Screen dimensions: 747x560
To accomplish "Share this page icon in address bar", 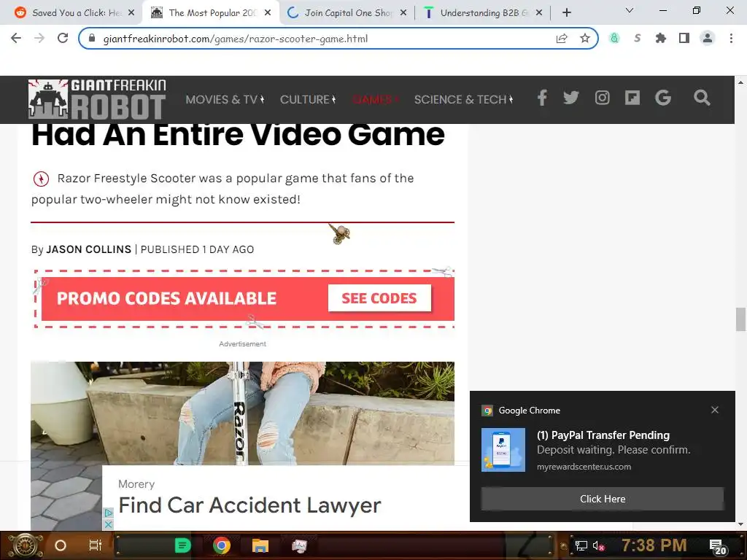I will point(562,39).
